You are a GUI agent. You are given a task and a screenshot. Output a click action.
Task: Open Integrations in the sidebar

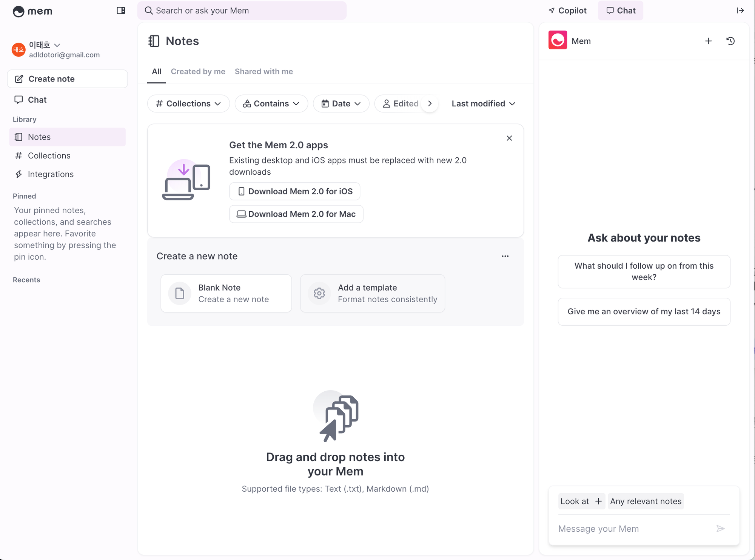(68, 174)
